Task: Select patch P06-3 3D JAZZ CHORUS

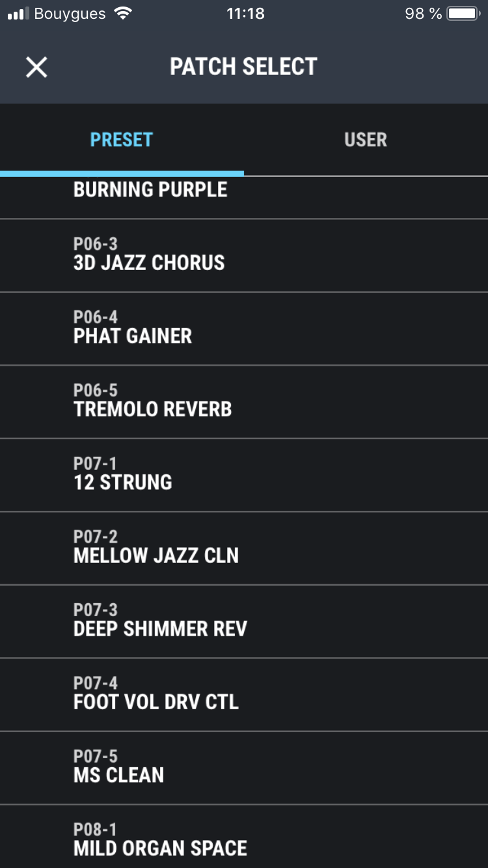Action: point(149,255)
